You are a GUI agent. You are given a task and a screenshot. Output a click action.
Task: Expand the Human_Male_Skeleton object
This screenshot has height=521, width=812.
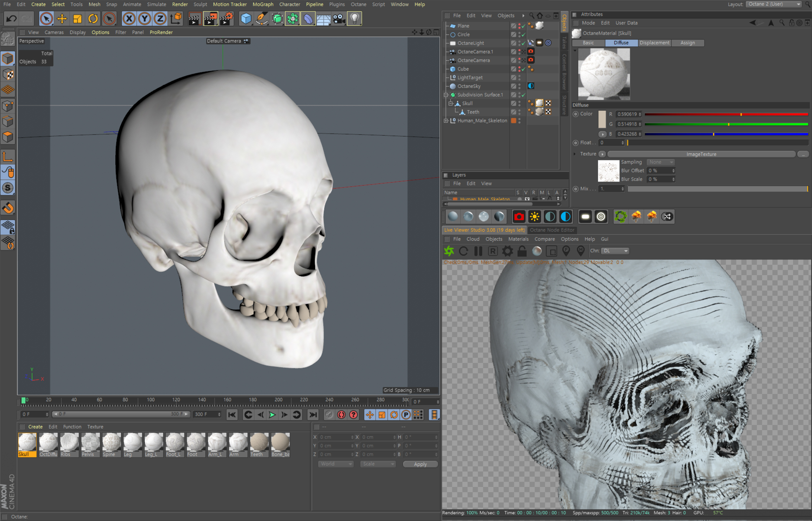point(446,121)
